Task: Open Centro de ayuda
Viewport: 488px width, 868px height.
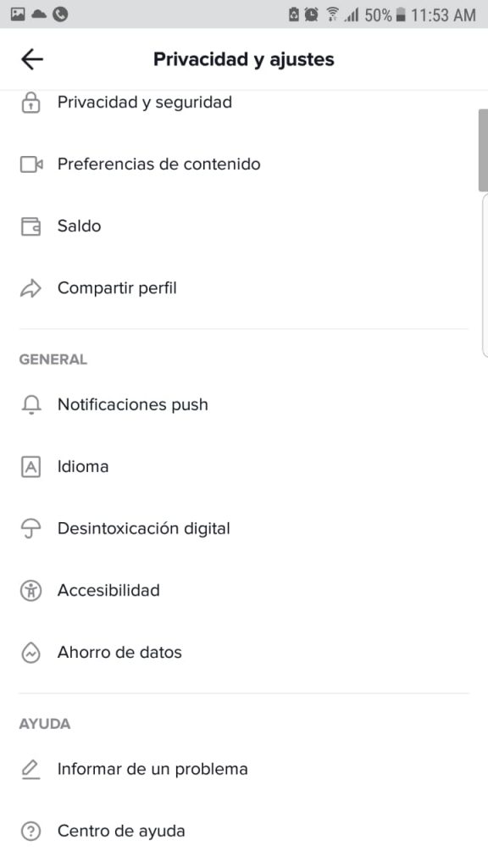Action: pos(244,832)
